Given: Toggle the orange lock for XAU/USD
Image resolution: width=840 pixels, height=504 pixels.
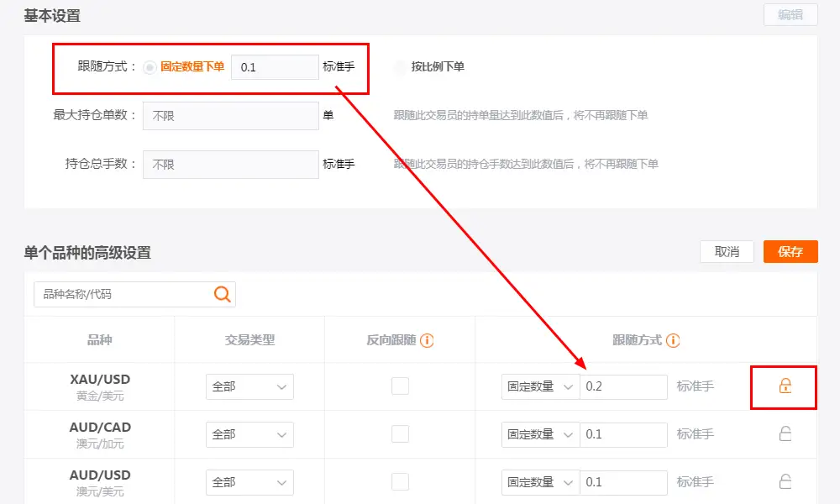Looking at the screenshot, I should pos(785,386).
